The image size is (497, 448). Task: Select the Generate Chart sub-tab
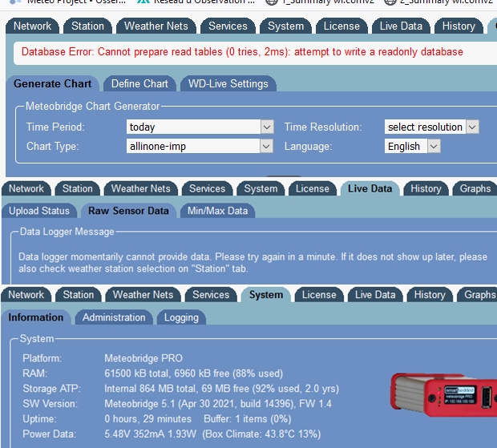pos(52,83)
